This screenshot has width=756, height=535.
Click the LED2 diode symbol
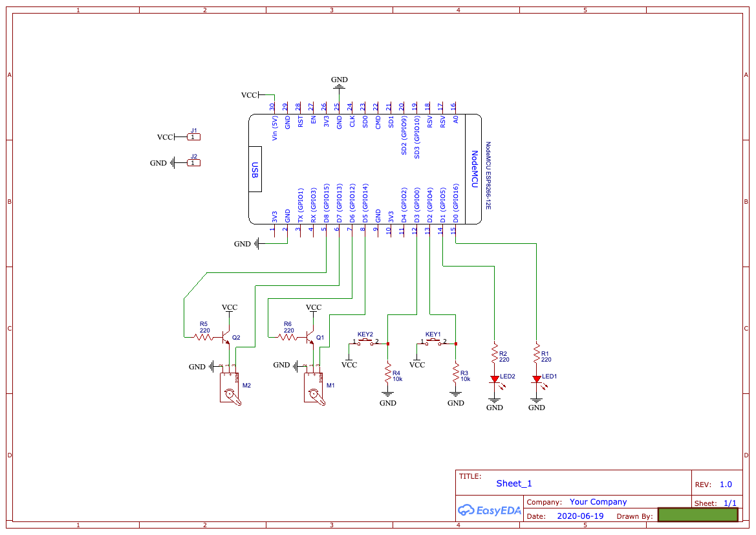pos(495,380)
